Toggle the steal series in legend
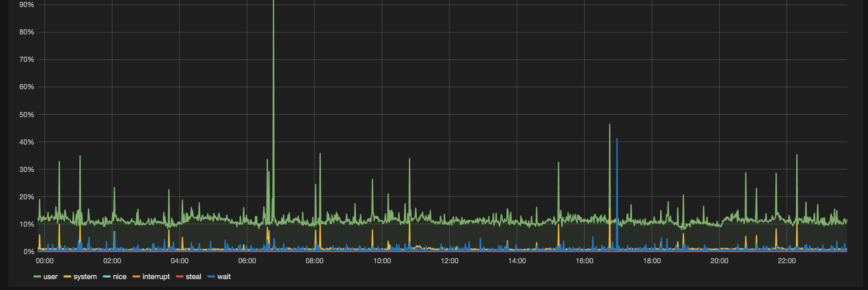Viewport: 868px width, 290px height. coord(193,277)
